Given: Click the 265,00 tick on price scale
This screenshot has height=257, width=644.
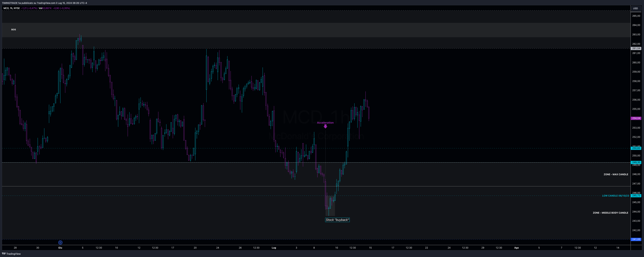Looking at the screenshot, I should (x=636, y=16).
